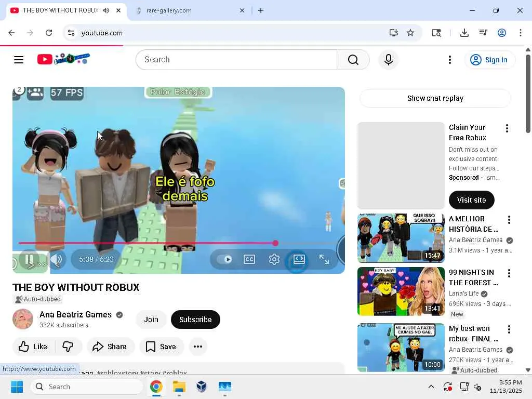Reload the YouTube page
532x399 pixels.
pyautogui.click(x=49, y=33)
